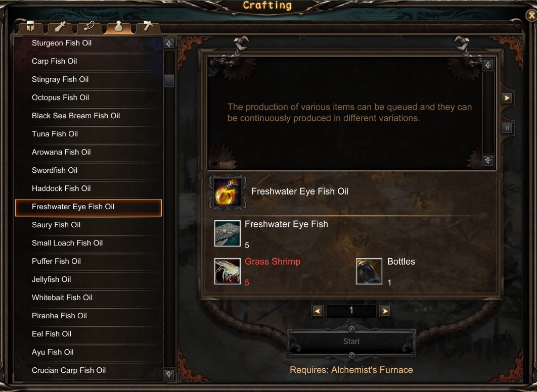Click the recipe list scroll-down arrow

(169, 374)
